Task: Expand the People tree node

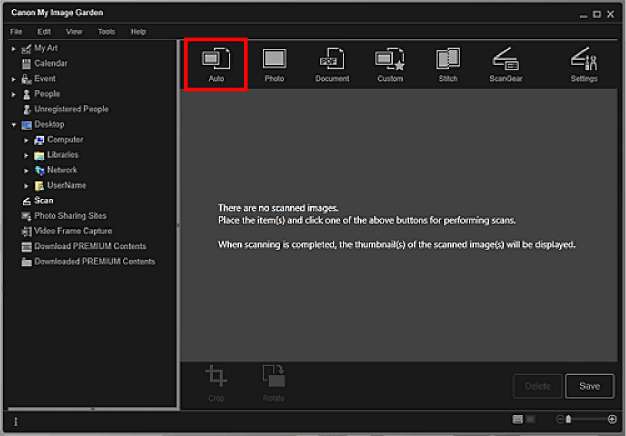Action: click(x=14, y=94)
